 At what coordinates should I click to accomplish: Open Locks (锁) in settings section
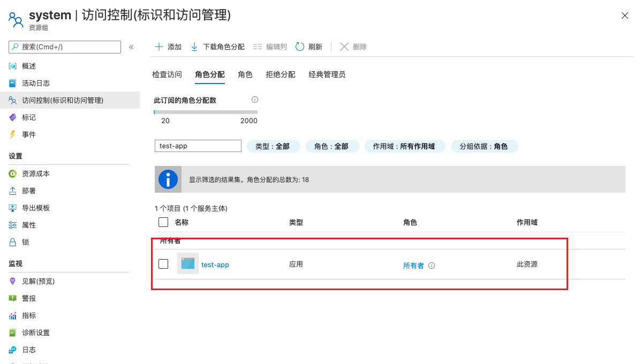(x=25, y=242)
